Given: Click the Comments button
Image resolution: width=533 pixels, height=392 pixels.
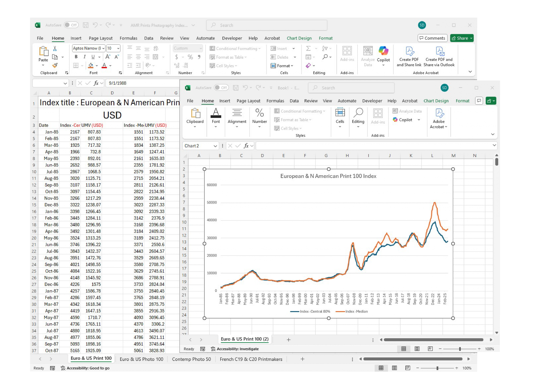Looking at the screenshot, I should point(432,38).
